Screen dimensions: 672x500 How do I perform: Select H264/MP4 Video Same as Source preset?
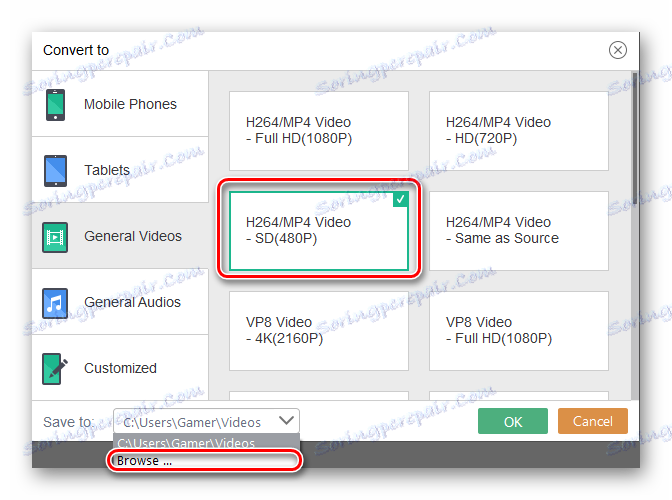point(519,231)
